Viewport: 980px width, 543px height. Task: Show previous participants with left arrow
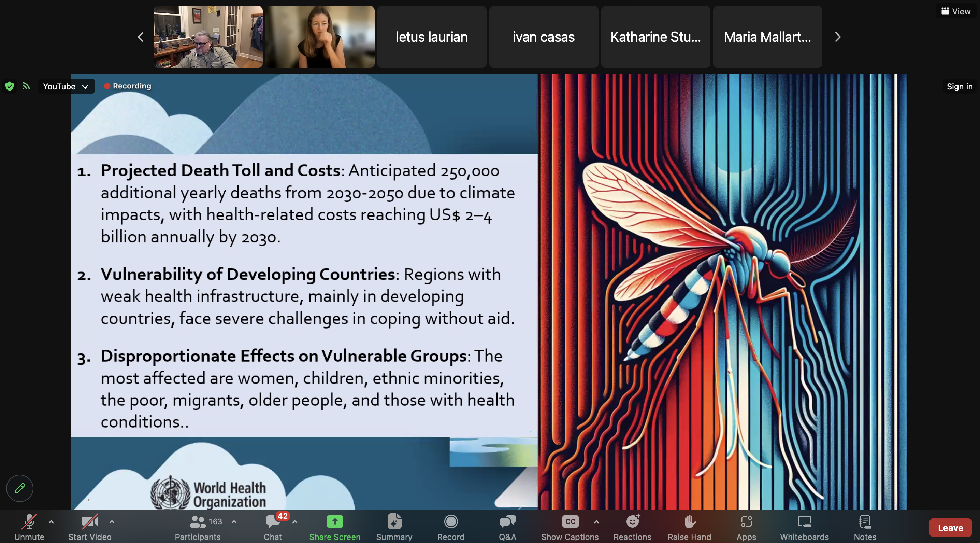pos(140,37)
